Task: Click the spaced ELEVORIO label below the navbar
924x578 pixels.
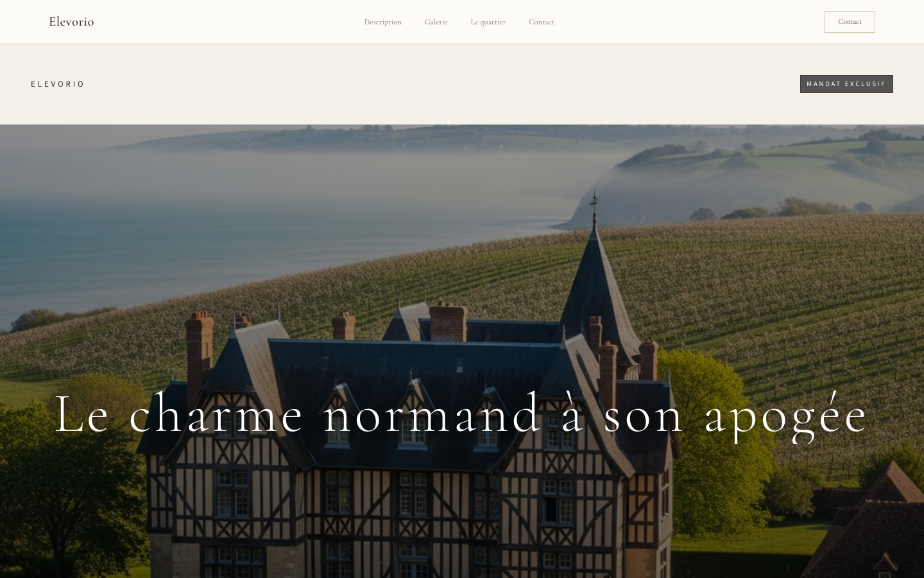Action: click(58, 84)
